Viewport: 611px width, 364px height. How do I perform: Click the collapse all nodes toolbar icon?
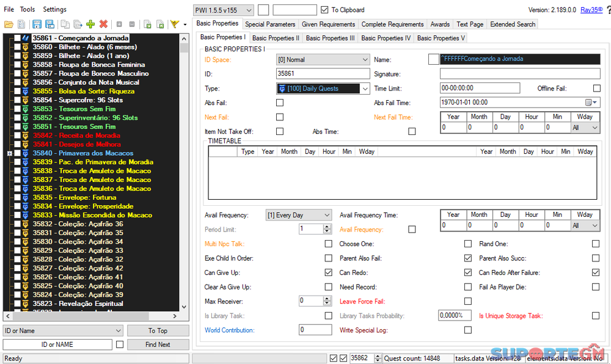(x=132, y=24)
